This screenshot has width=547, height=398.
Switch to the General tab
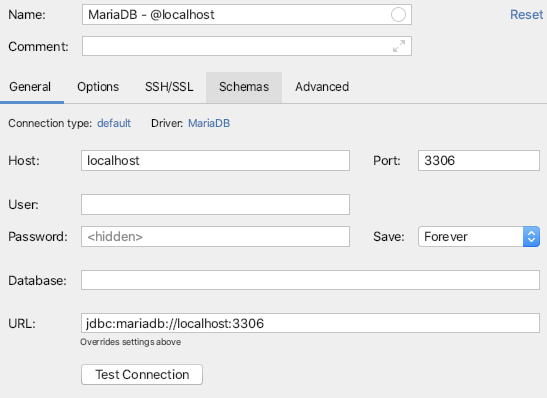coord(30,87)
